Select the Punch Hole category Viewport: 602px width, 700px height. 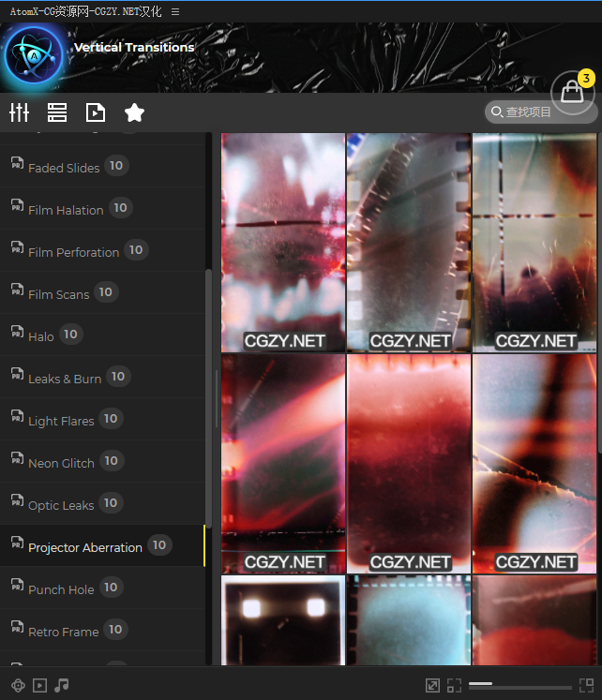pyautogui.click(x=103, y=588)
